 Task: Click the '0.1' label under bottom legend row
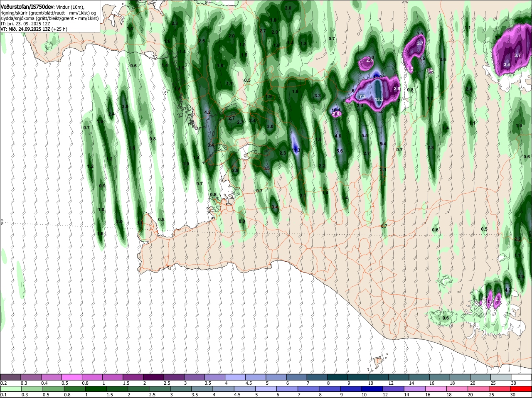pos(4,395)
